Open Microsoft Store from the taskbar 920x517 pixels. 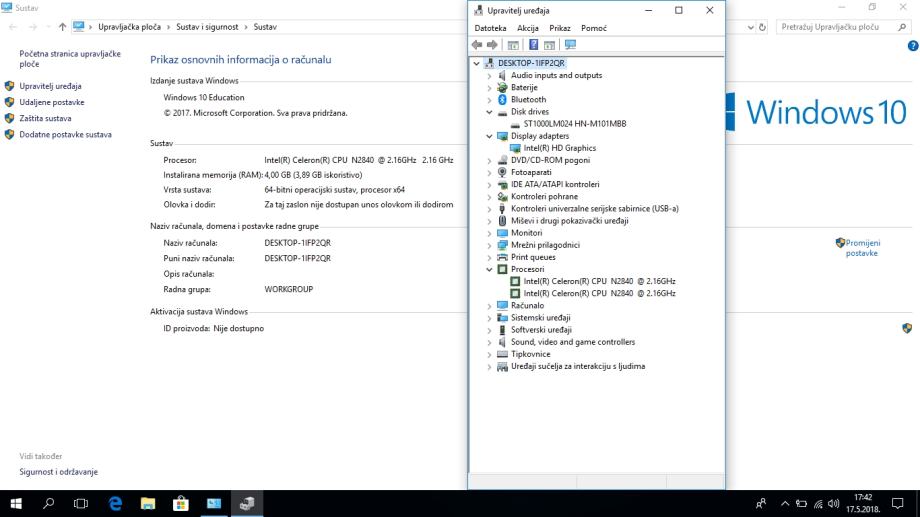pos(181,504)
